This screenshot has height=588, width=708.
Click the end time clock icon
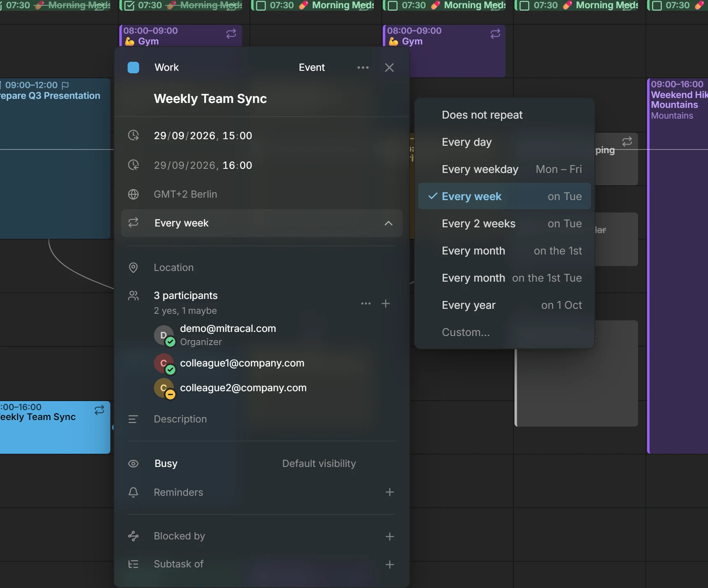pos(133,165)
